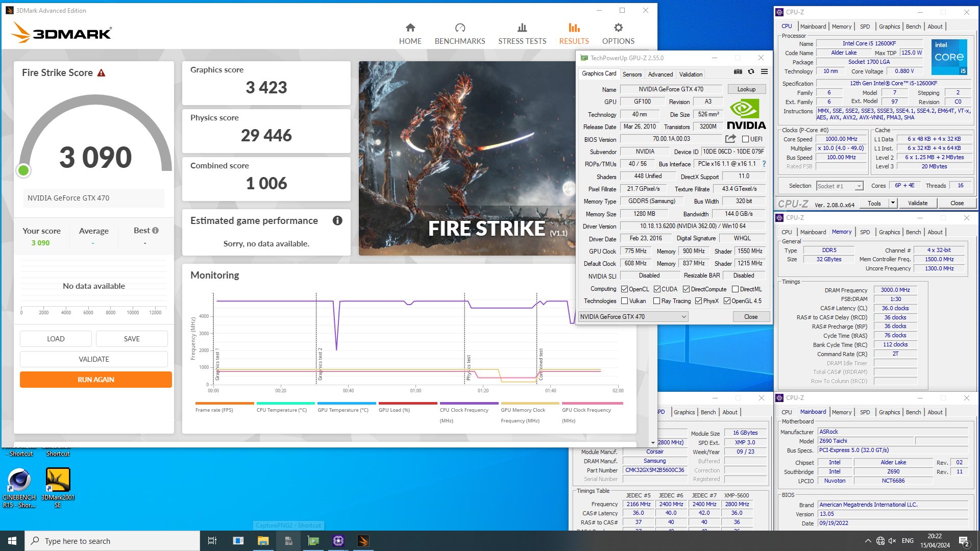Toggle the Ray Tracing checkbox
Viewport: 980px width, 551px height.
tap(657, 301)
